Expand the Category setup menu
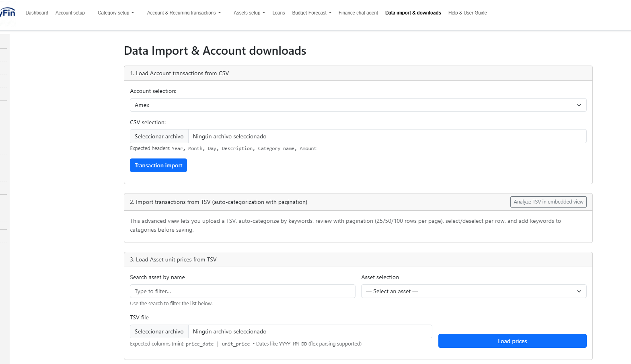The width and height of the screenshot is (631, 364). coord(116,13)
